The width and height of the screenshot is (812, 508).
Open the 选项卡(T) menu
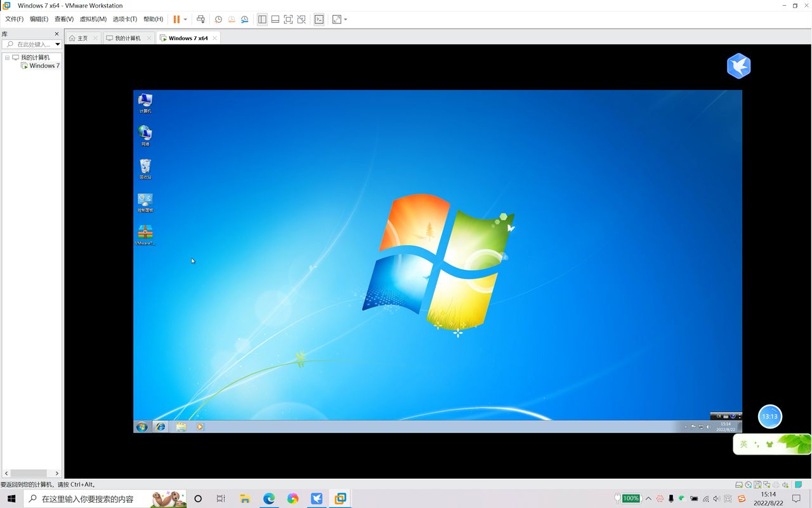pyautogui.click(x=125, y=20)
